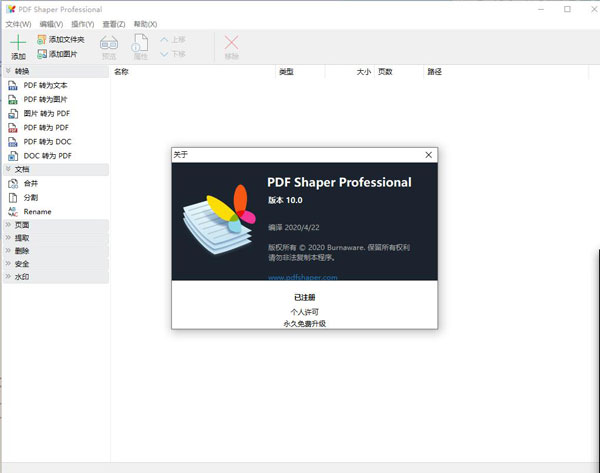Click the Add Image (添加图片) icon

point(41,54)
